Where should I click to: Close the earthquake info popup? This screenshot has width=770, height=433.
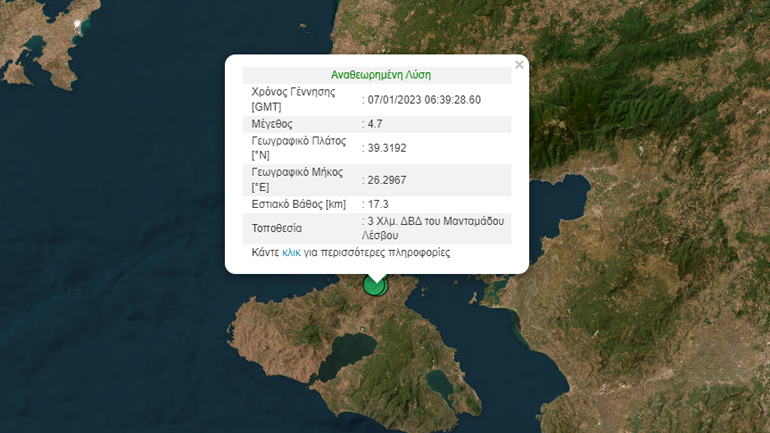pyautogui.click(x=518, y=65)
